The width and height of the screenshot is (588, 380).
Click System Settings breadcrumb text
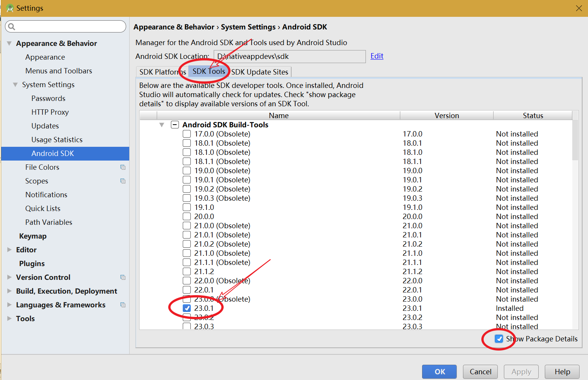(248, 27)
